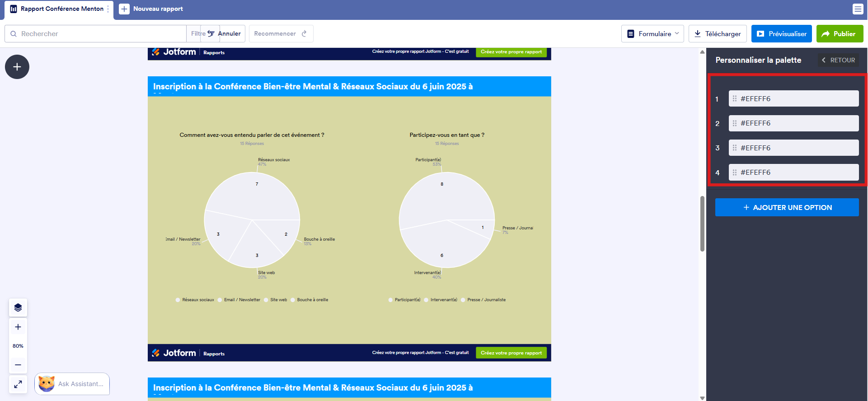Open the Rapport Conférence Menton tab options dots
The image size is (868, 401).
pyautogui.click(x=108, y=9)
